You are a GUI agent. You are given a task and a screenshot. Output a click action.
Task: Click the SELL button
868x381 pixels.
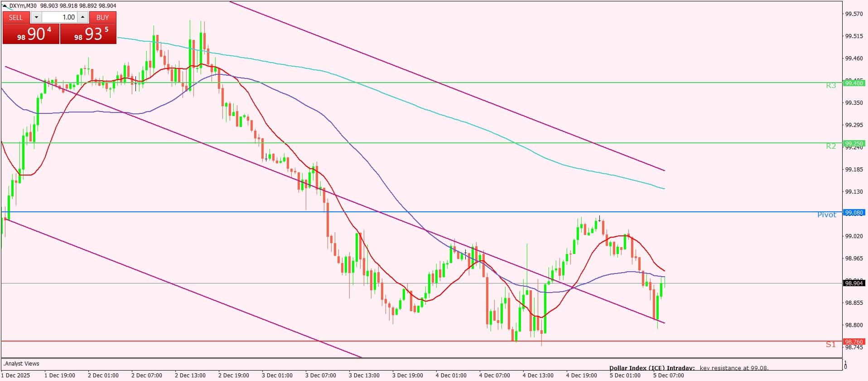tap(16, 17)
